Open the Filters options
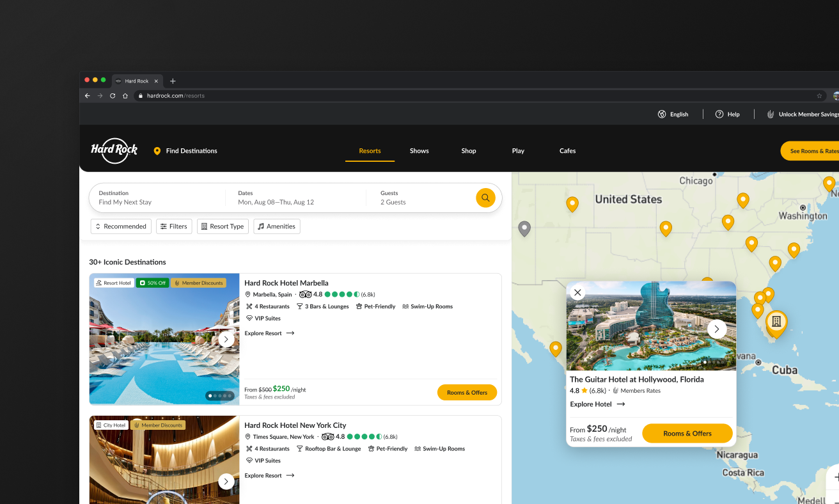The image size is (839, 504). [x=174, y=226]
